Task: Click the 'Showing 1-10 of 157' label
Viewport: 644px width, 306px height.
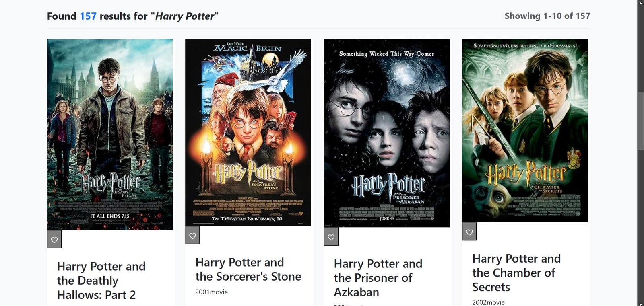Action: (x=547, y=16)
